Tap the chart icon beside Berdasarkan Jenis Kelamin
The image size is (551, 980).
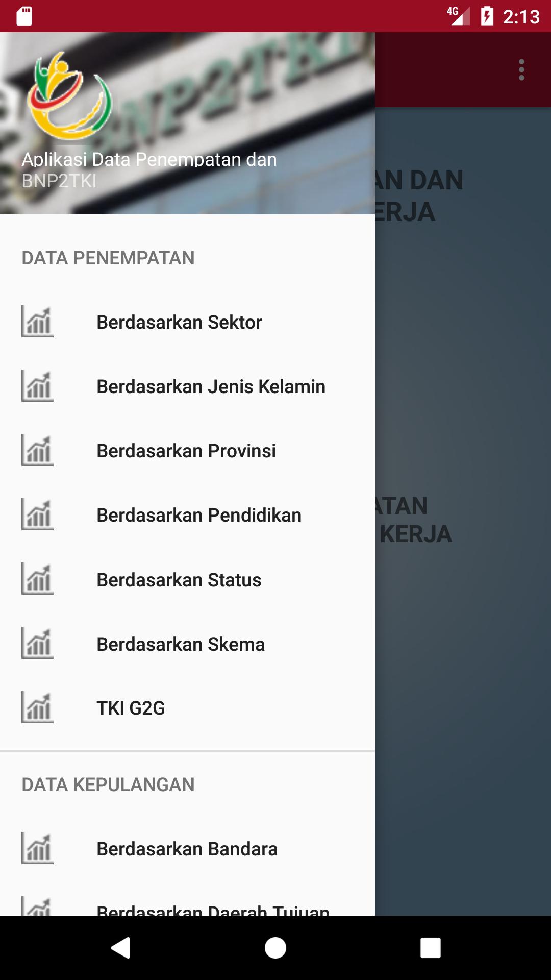click(37, 386)
